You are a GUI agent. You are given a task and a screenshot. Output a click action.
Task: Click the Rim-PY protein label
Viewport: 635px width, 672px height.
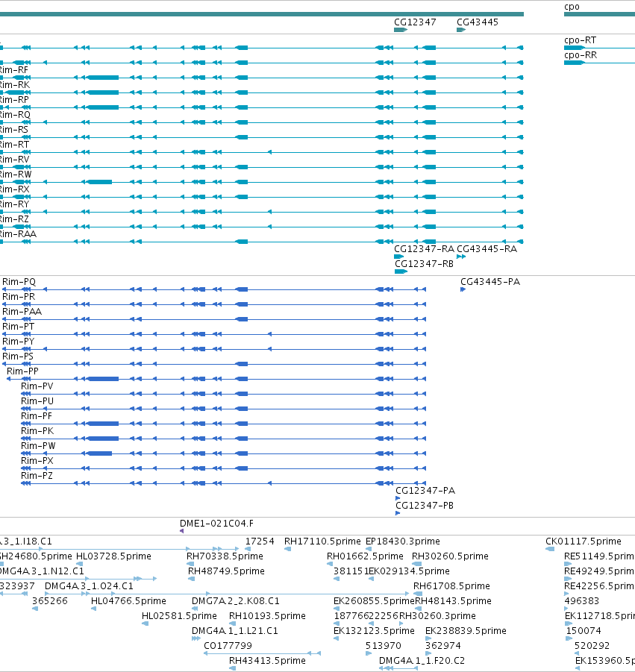(18, 342)
